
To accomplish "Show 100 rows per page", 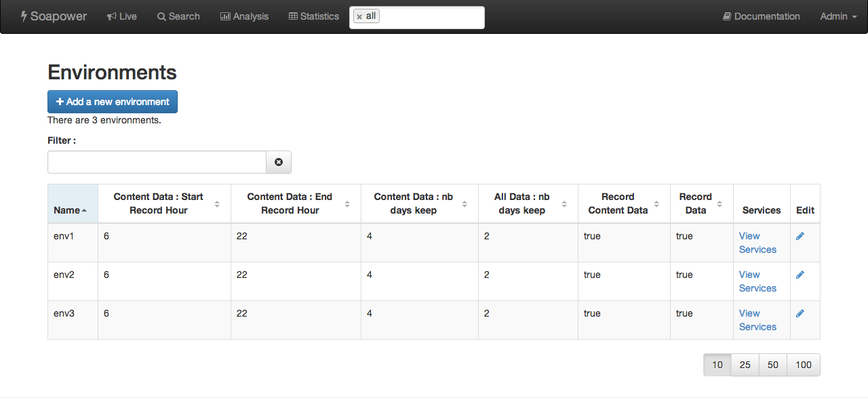I will [804, 365].
